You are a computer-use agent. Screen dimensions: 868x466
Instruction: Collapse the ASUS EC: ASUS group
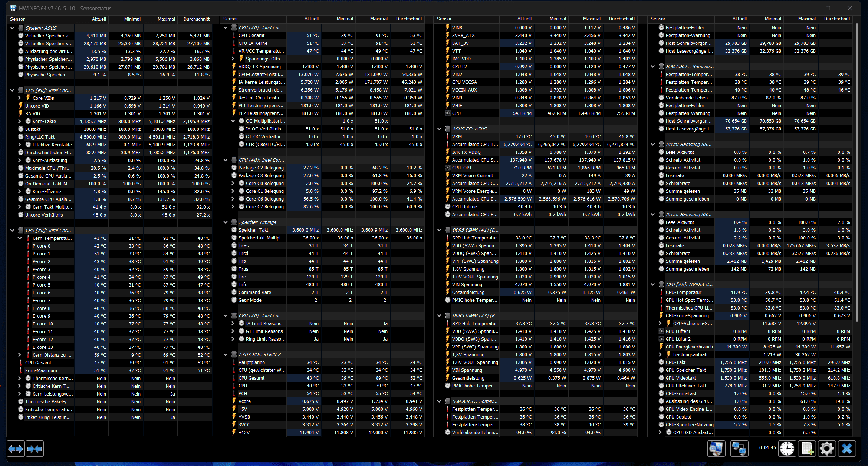(x=439, y=129)
